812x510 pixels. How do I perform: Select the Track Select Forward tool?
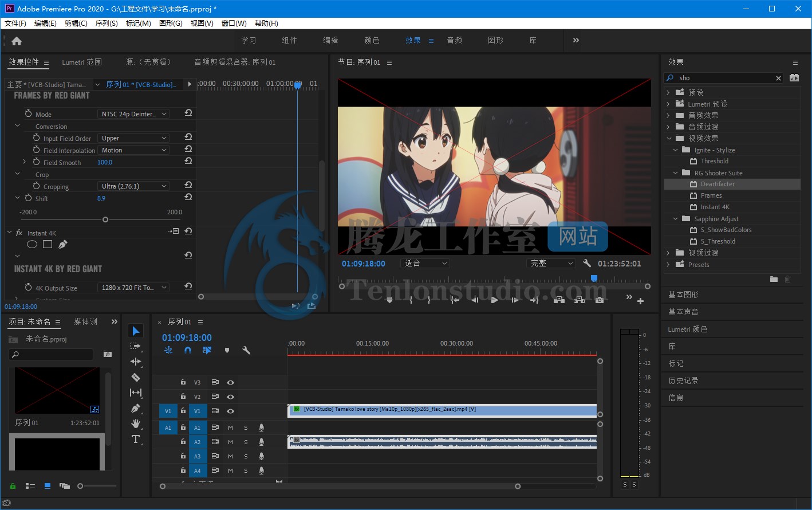(x=136, y=346)
